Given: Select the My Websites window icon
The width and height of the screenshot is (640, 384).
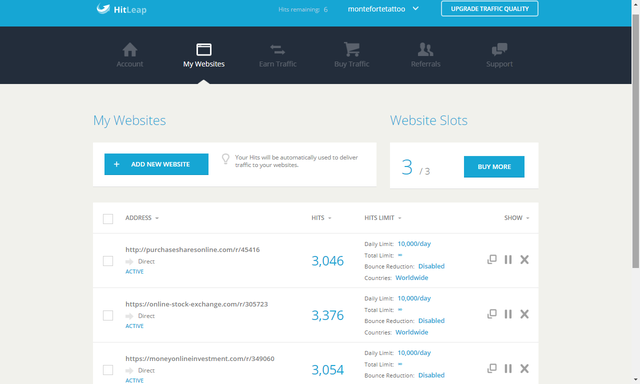Looking at the screenshot, I should click(x=204, y=49).
